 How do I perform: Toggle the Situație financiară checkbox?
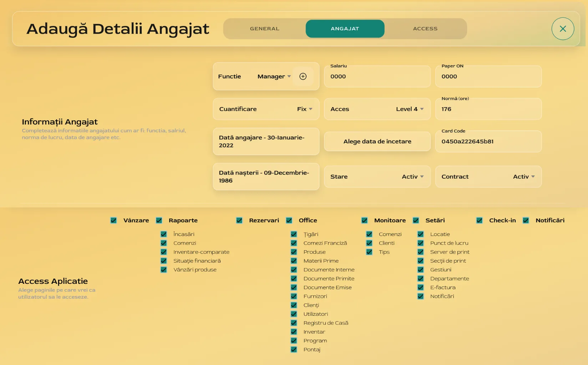pos(164,261)
